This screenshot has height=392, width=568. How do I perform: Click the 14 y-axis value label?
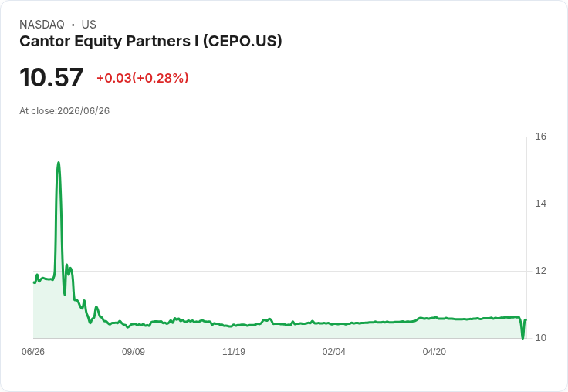(541, 204)
